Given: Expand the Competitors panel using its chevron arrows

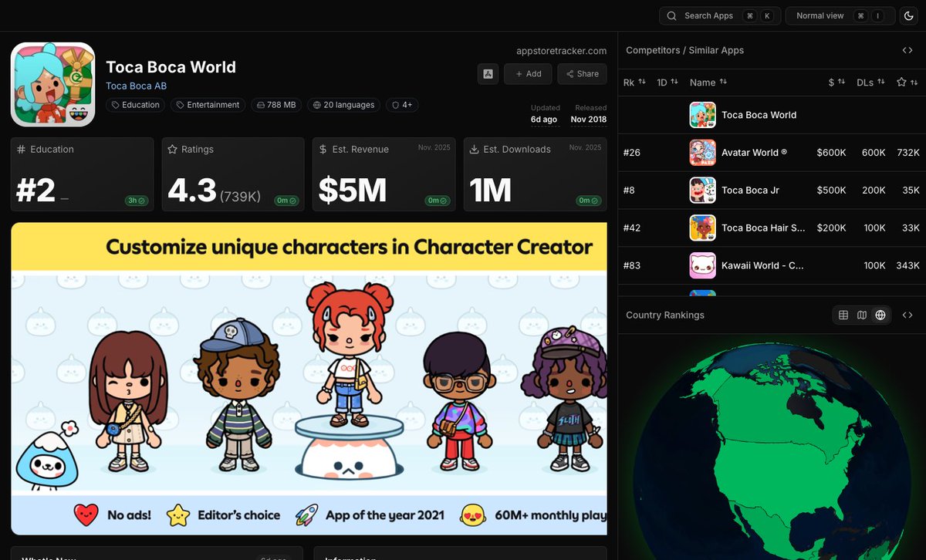Looking at the screenshot, I should click(x=907, y=50).
